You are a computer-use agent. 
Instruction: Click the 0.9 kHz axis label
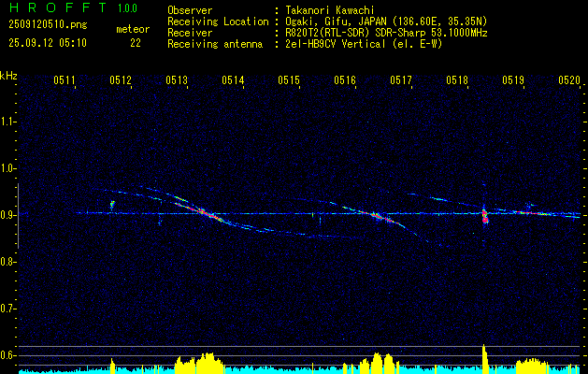pos(8,215)
